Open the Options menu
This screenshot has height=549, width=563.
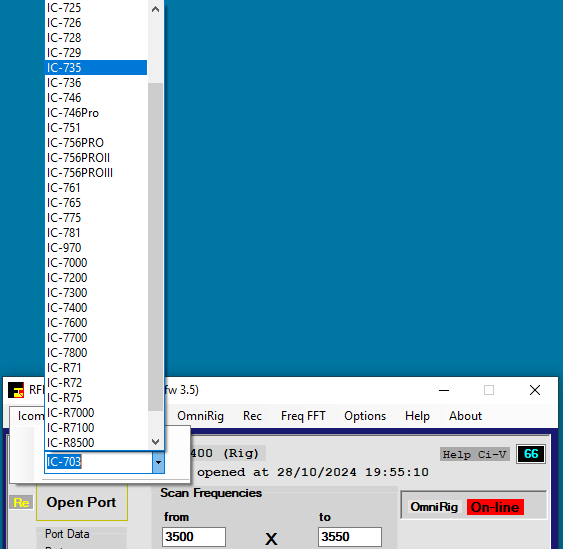click(x=365, y=416)
